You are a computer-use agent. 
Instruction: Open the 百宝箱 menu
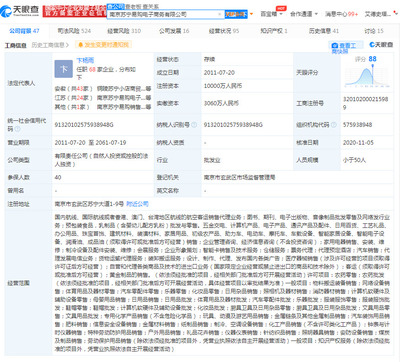click(271, 14)
